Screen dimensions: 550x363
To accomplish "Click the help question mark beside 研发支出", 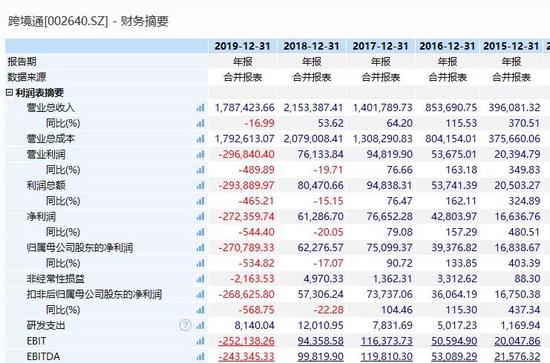I will tap(186, 325).
